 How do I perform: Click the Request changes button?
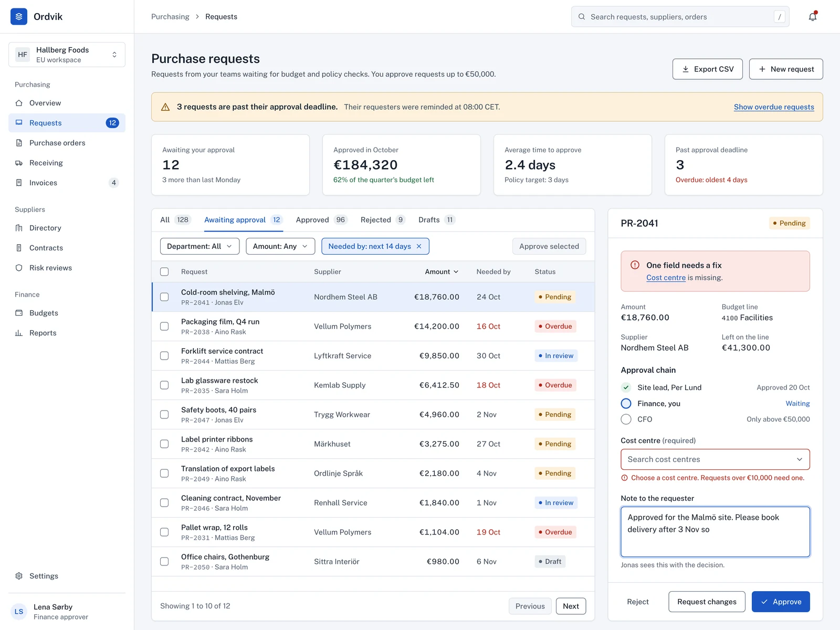click(707, 602)
